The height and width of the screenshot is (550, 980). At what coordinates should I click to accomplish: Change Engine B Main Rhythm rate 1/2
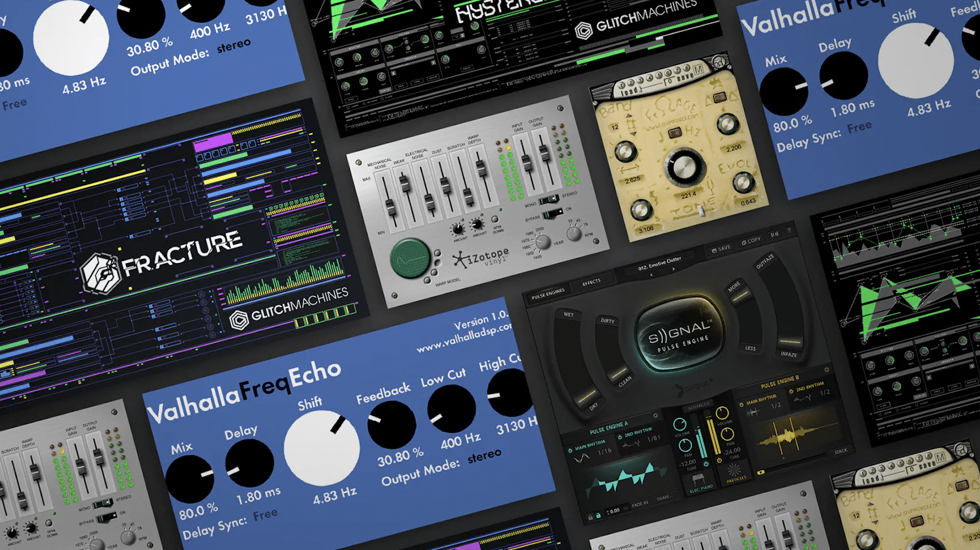tap(776, 405)
